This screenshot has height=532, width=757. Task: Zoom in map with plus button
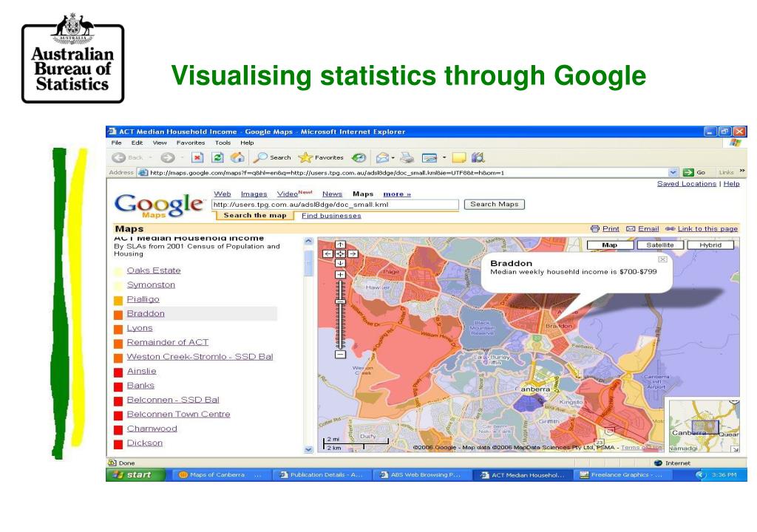pos(340,275)
